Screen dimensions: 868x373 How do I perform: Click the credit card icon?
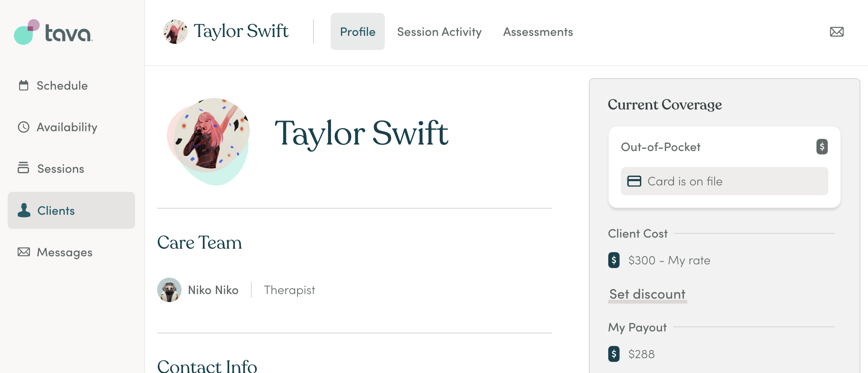[x=634, y=181]
